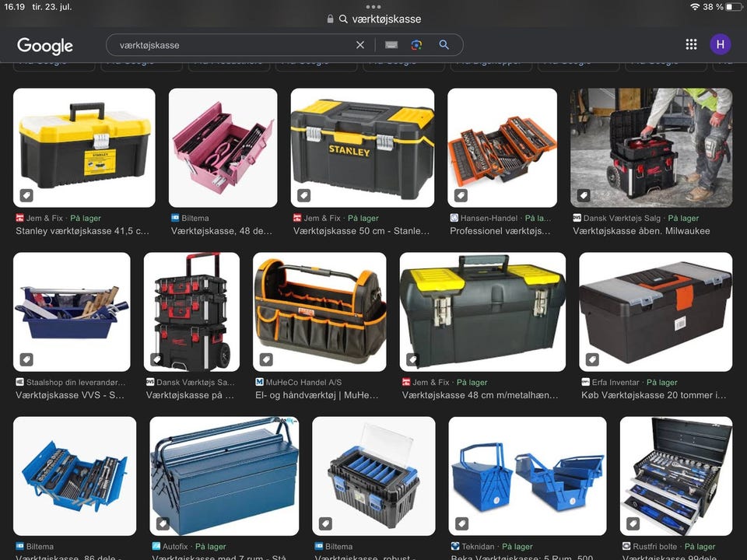Image resolution: width=747 pixels, height=560 pixels.
Task: Click product tag icon on Stanley 41,5 cm image
Action: tap(26, 195)
